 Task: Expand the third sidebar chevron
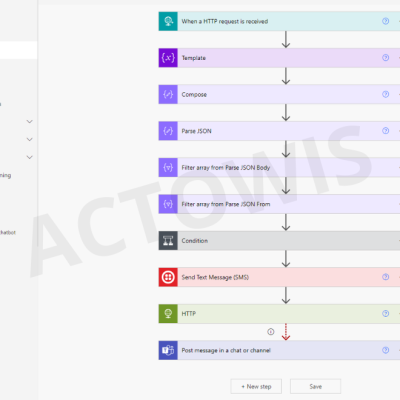tap(30, 157)
